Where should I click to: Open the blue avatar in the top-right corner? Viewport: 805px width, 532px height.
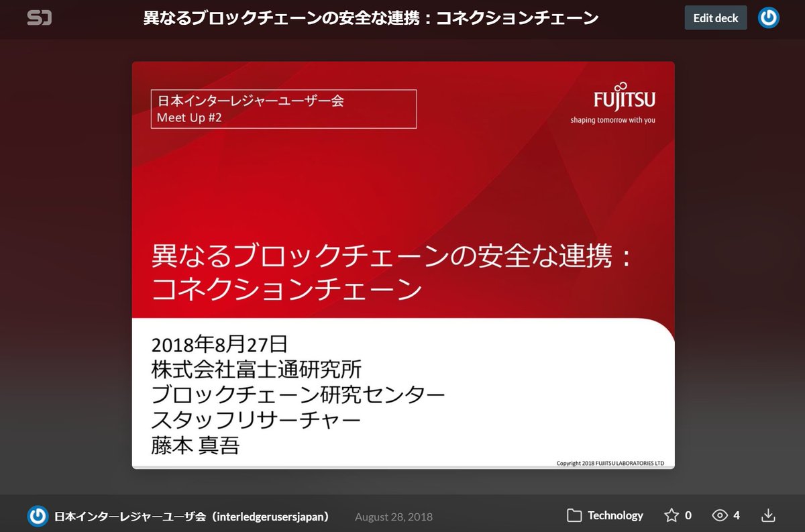pyautogui.click(x=768, y=17)
